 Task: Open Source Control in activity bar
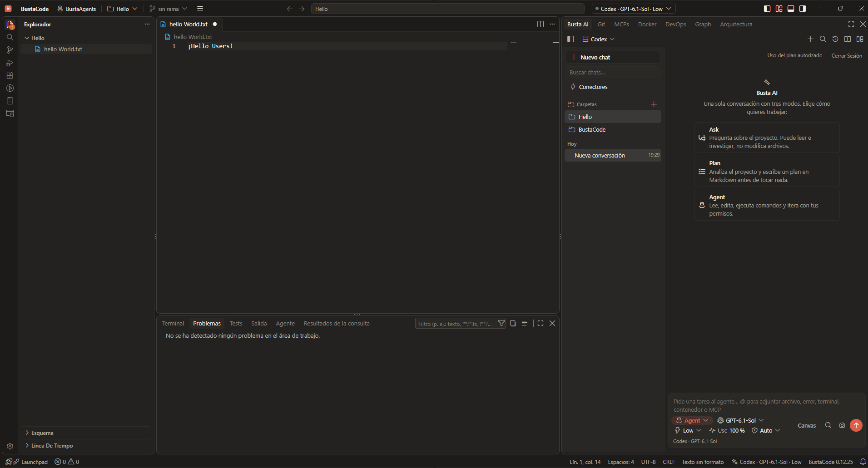(x=10, y=50)
